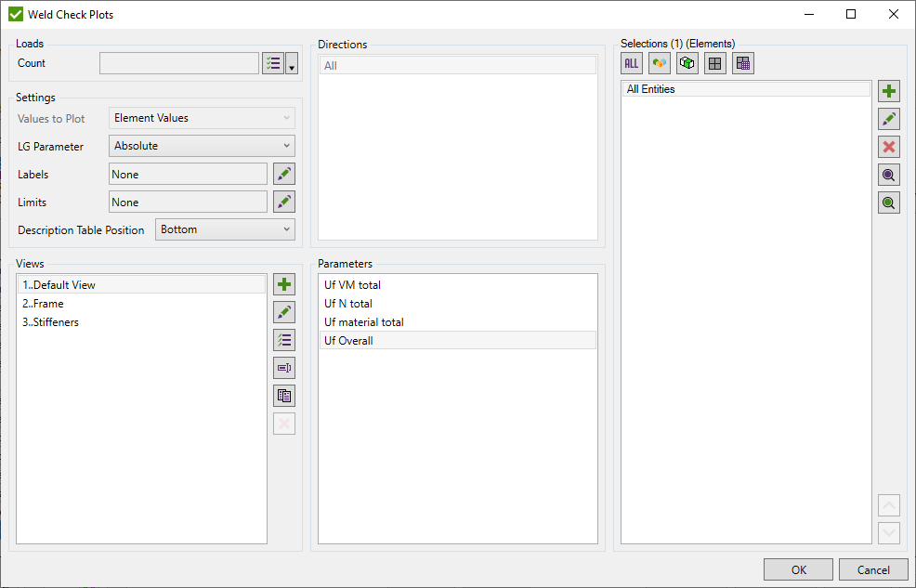Add a new selection with the green plus

(889, 90)
